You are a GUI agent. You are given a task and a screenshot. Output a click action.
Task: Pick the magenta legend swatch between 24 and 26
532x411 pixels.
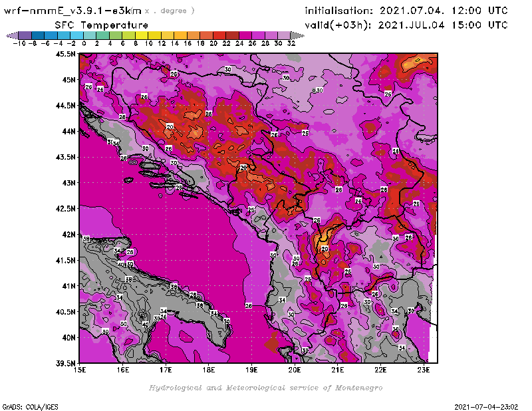245,35
